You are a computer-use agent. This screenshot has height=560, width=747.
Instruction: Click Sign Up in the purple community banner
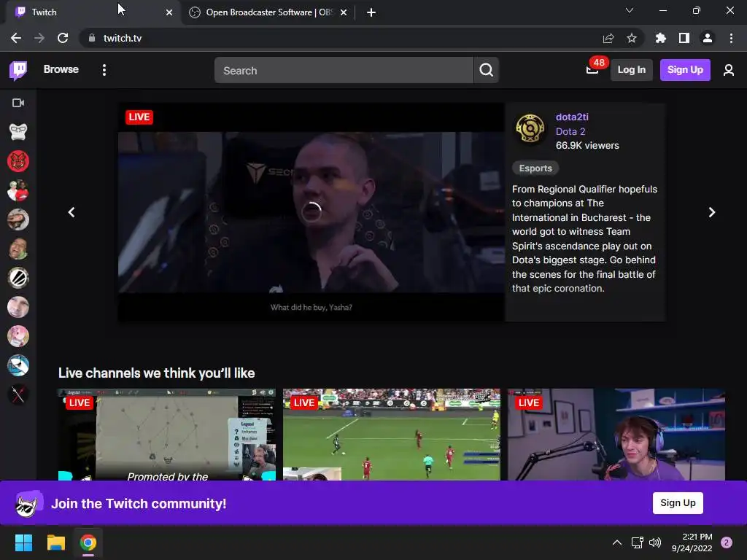pyautogui.click(x=678, y=503)
